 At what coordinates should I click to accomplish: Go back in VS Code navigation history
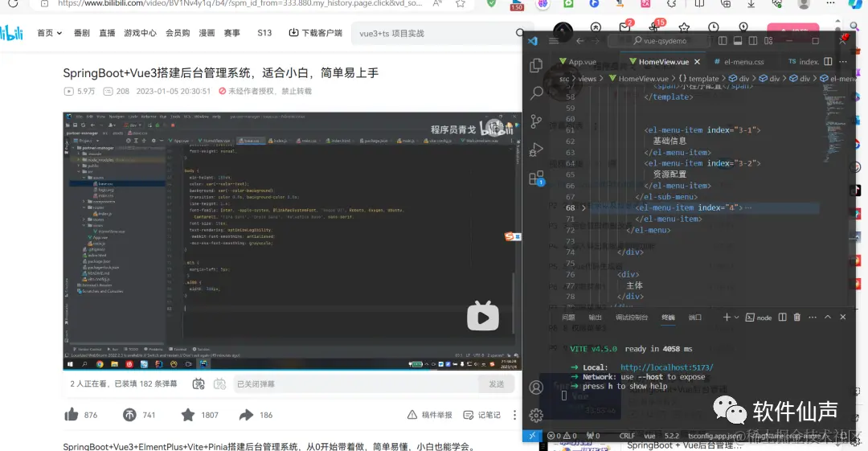[x=579, y=40]
